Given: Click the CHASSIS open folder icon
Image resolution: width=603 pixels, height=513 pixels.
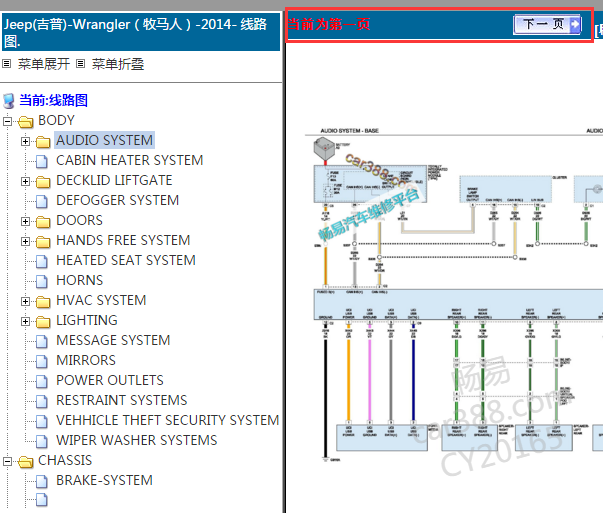Looking at the screenshot, I should pos(25,462).
